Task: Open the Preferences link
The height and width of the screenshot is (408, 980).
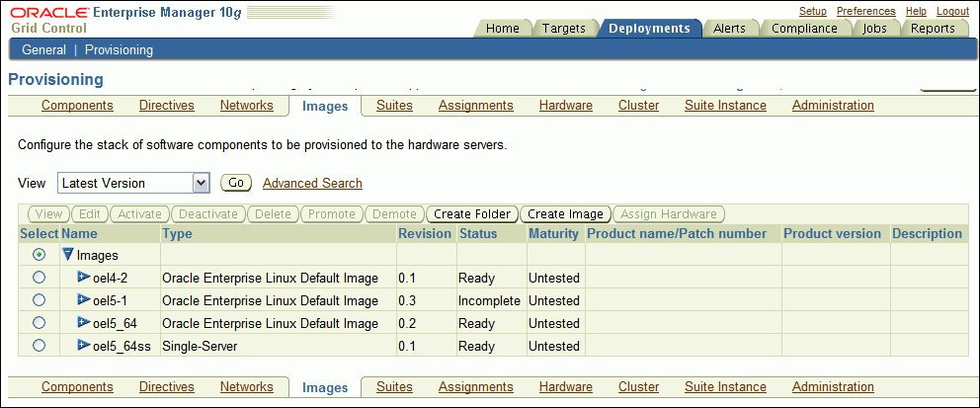Action: 865,11
